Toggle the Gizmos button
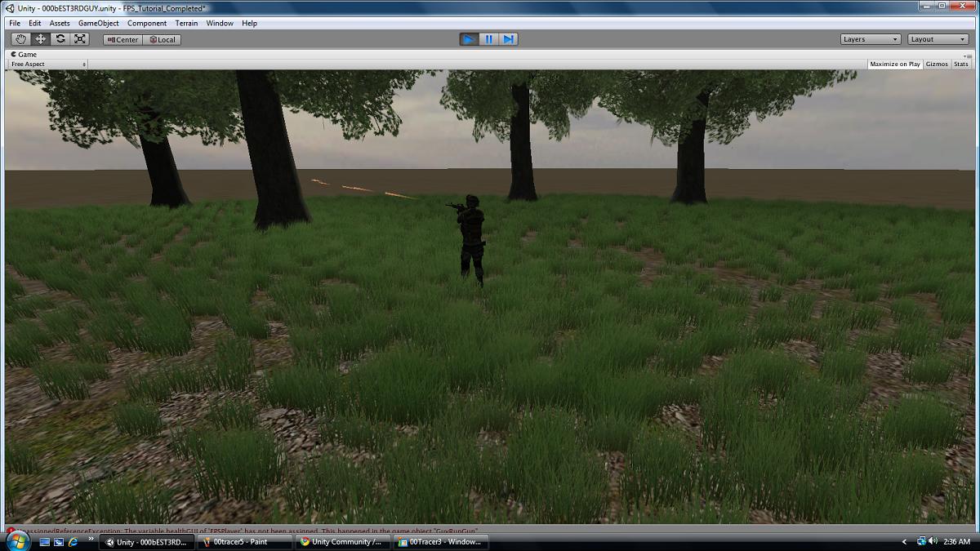The image size is (980, 551). tap(936, 64)
